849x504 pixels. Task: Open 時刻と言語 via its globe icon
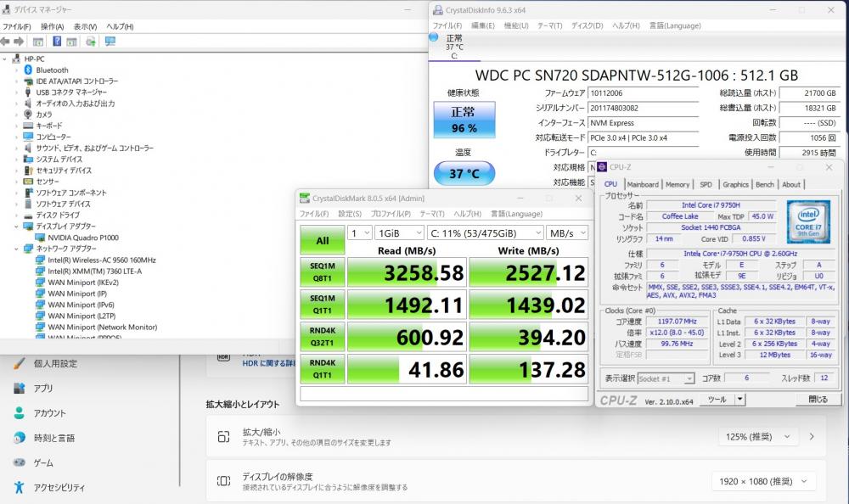(x=20, y=438)
